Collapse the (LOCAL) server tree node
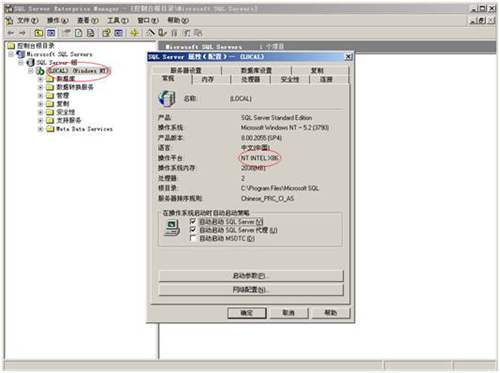The image size is (500, 373). point(31,70)
